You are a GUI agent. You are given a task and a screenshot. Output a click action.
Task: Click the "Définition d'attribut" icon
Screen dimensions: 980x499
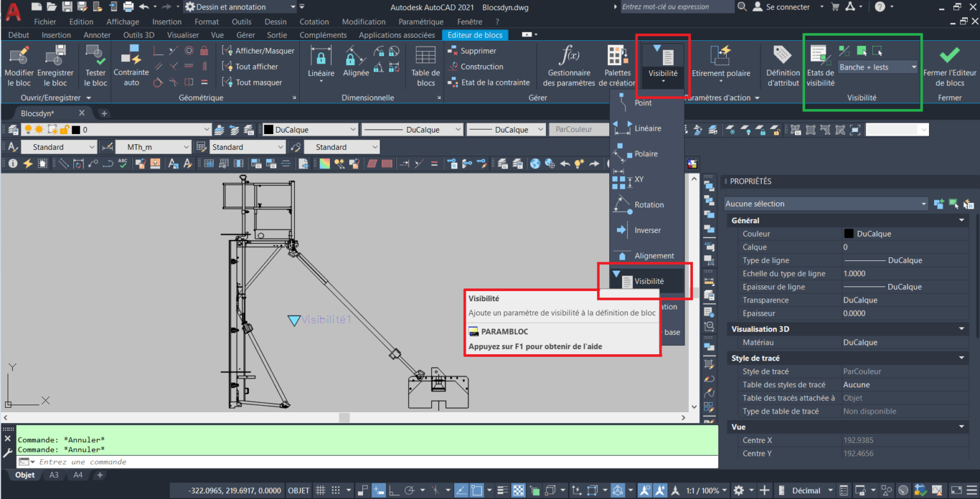(782, 64)
